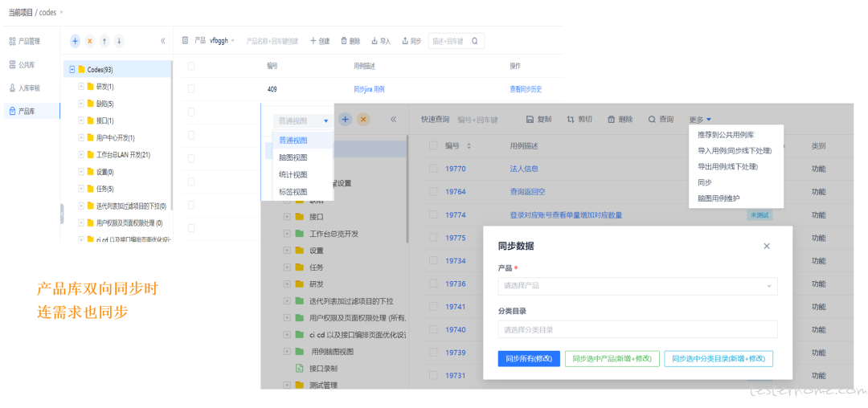The width and height of the screenshot is (868, 408).
Task: Click the 同步所有(修改) button
Action: coord(529,358)
